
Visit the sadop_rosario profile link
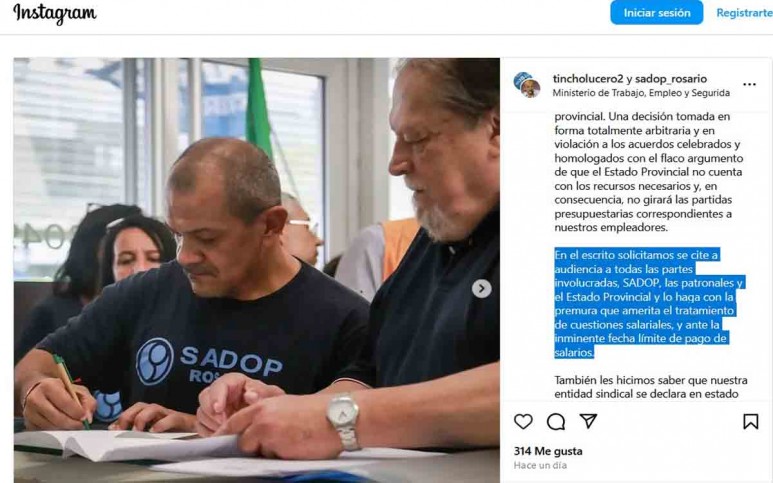tap(671, 79)
